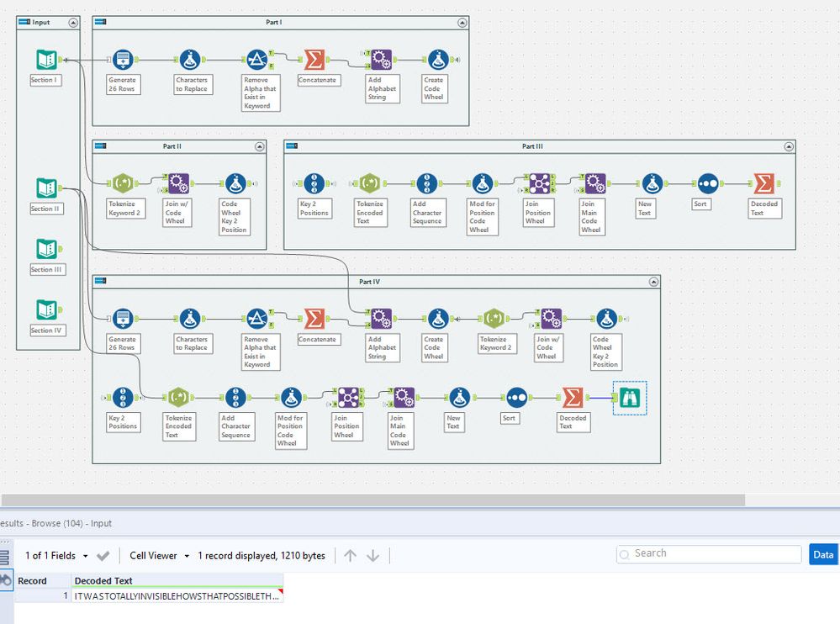Select Add Character Sequence tool in Part III

click(427, 183)
